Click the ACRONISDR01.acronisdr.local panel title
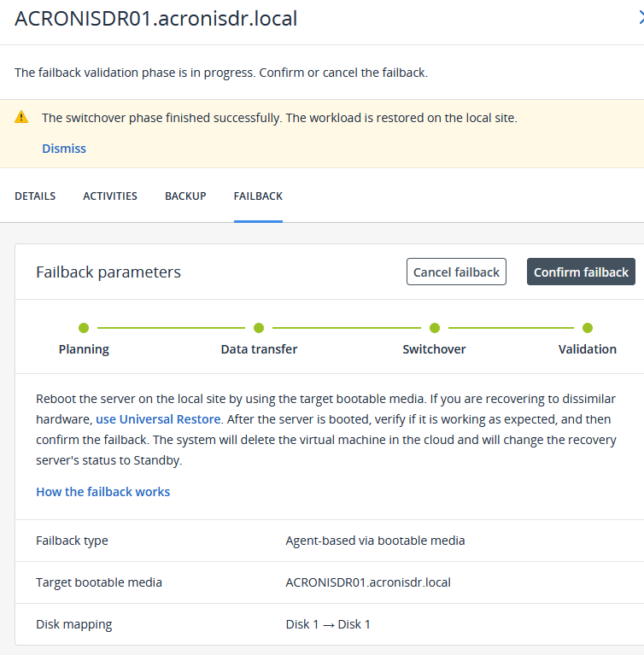The height and width of the screenshot is (655, 644). coord(156,19)
